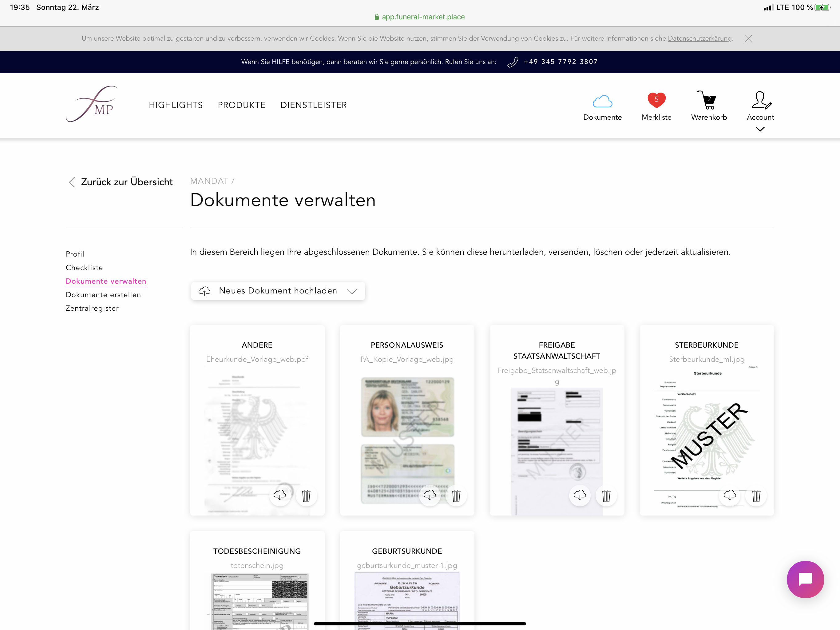This screenshot has width=840, height=630.
Task: Open the Warenkorb shopping cart
Action: pos(708,101)
